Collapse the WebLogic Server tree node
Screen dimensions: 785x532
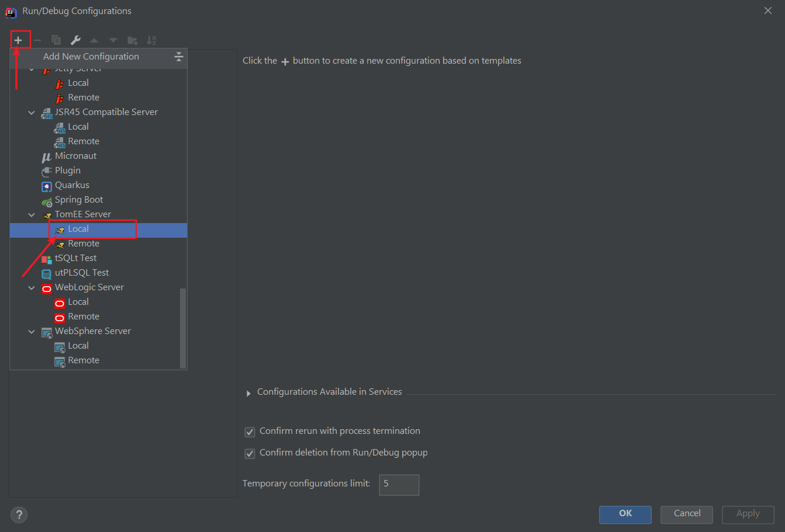click(x=32, y=287)
